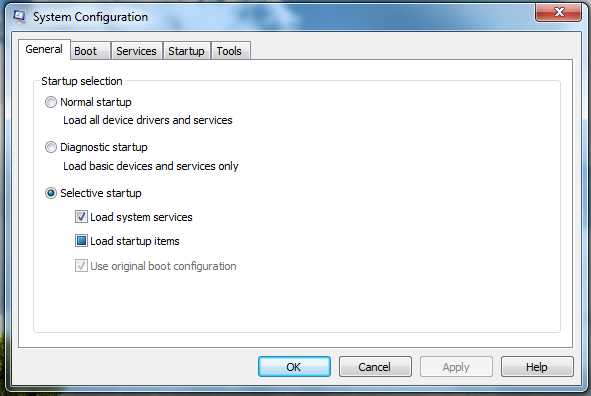Viewport: 591px width, 396px height.
Task: Confirm changes with the OK button
Action: [x=294, y=367]
